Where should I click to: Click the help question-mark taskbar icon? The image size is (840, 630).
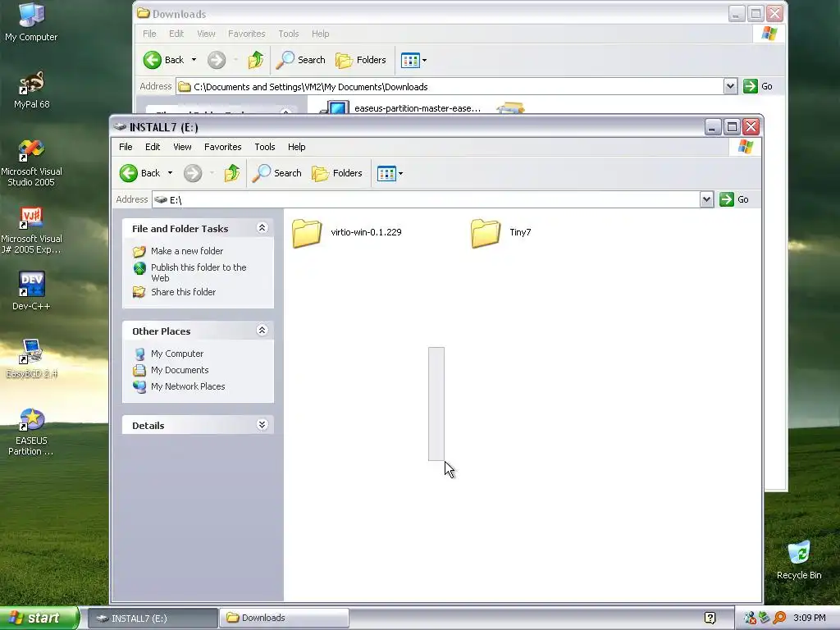[x=710, y=618]
